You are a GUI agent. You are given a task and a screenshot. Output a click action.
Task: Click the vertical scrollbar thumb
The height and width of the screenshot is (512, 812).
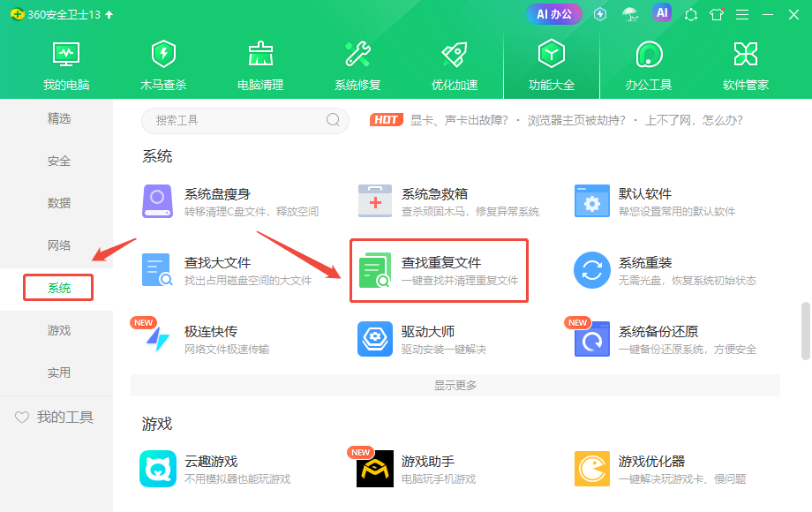806,331
